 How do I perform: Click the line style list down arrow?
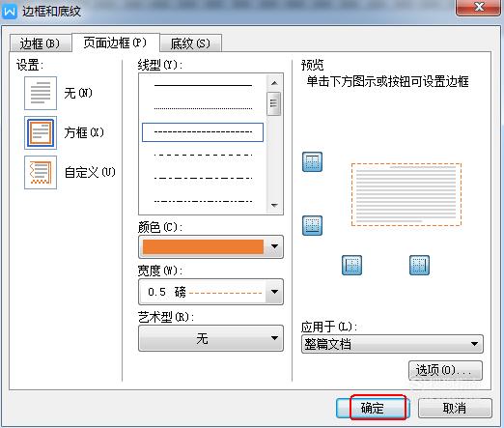click(x=274, y=205)
